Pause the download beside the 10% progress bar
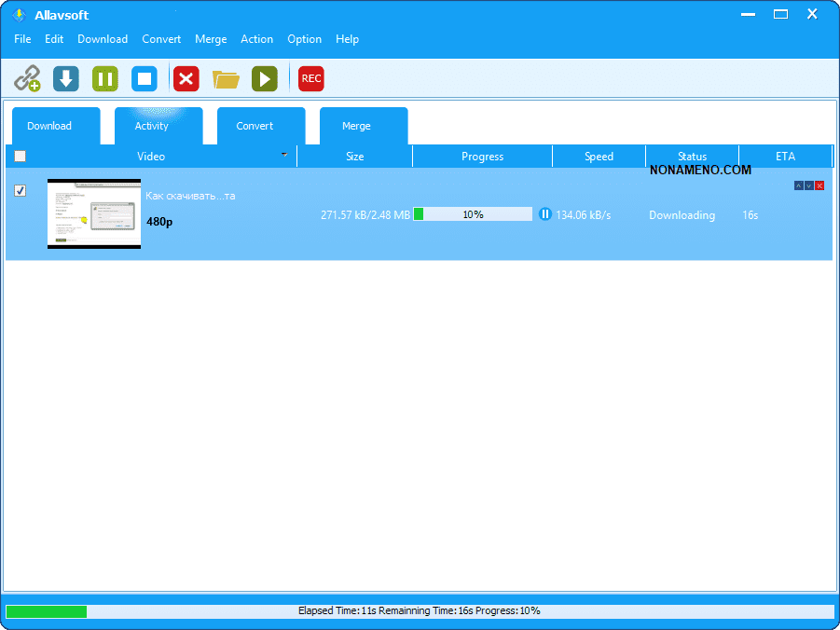 [x=545, y=214]
